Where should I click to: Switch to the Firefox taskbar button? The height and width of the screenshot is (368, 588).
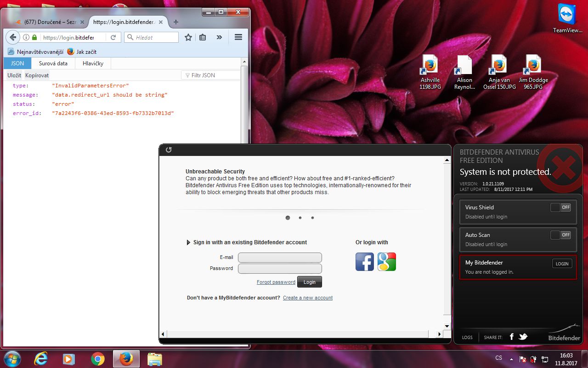click(126, 359)
